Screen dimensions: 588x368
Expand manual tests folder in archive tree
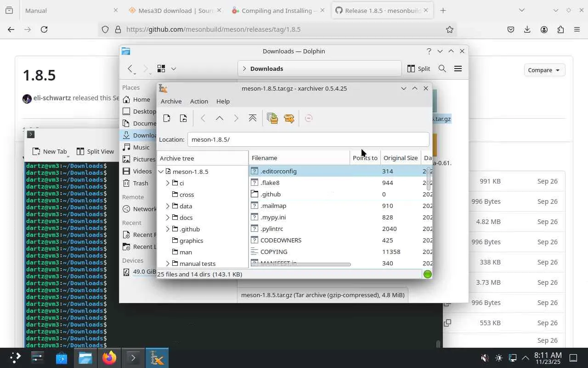168,264
